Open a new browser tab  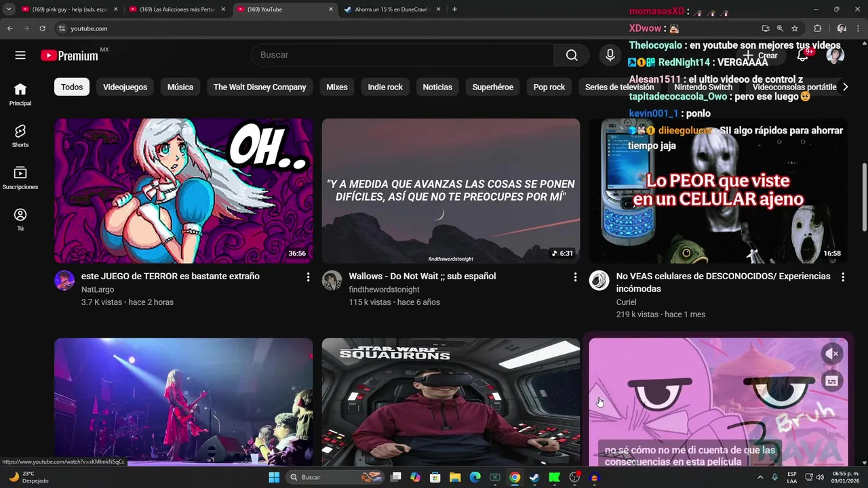[454, 9]
